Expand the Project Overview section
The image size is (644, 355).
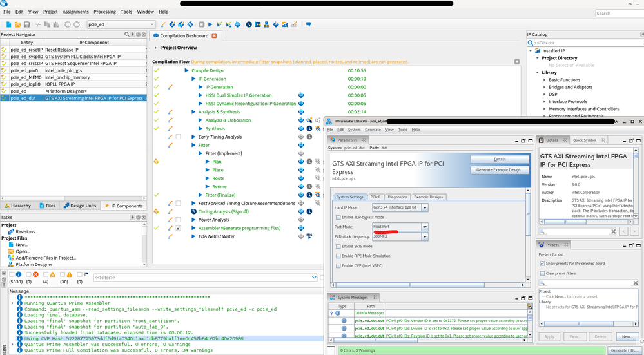(156, 48)
